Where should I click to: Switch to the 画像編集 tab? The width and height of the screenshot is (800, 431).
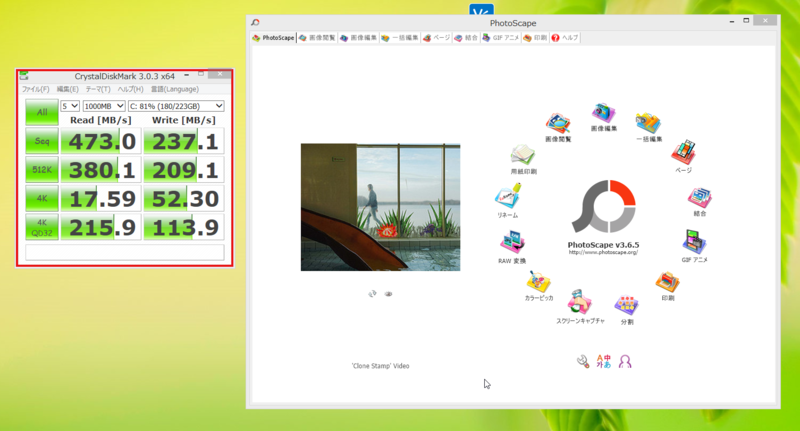tap(358, 38)
